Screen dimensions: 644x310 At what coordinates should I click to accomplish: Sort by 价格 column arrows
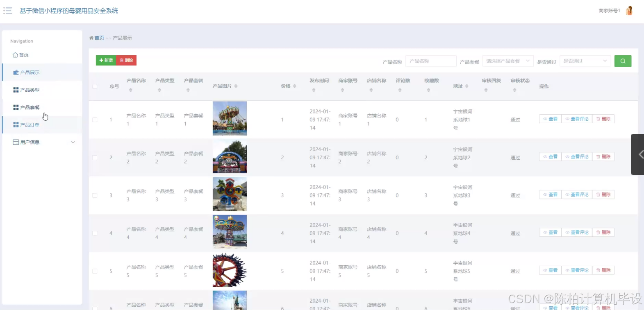pos(294,86)
